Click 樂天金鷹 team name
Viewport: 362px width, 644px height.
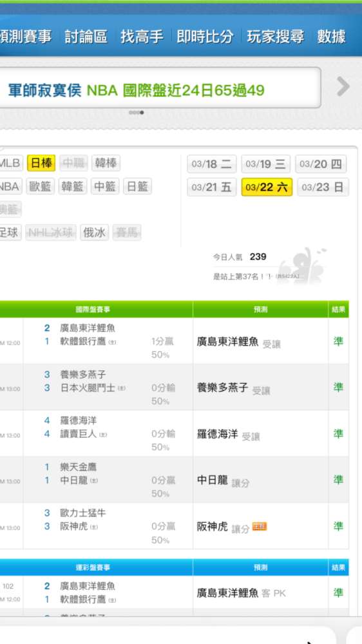pos(78,467)
